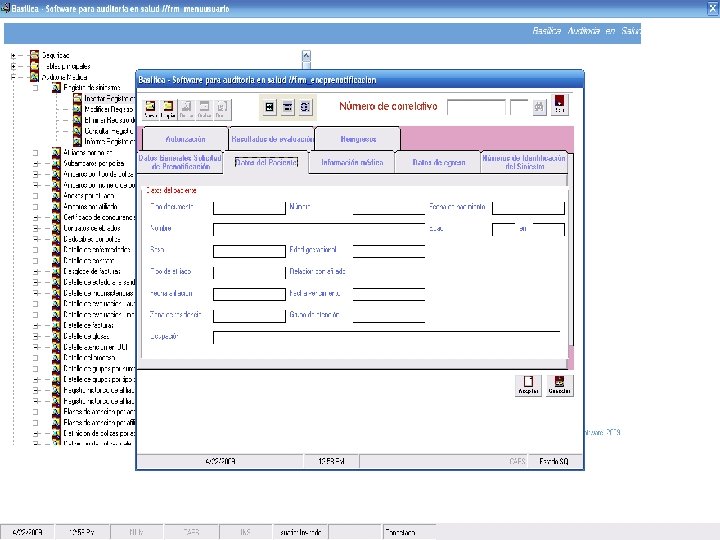Select the Resultados de evaluación tab

(x=272, y=139)
